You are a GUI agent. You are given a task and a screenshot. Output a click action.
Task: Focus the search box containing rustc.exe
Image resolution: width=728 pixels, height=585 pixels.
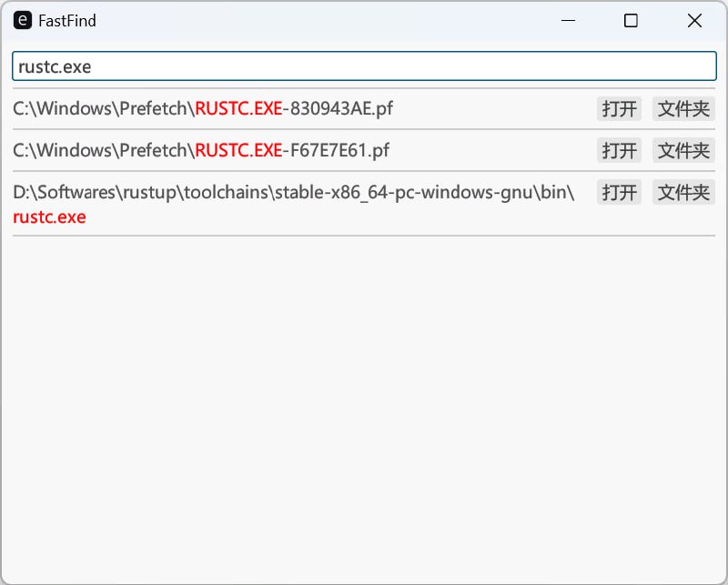364,66
